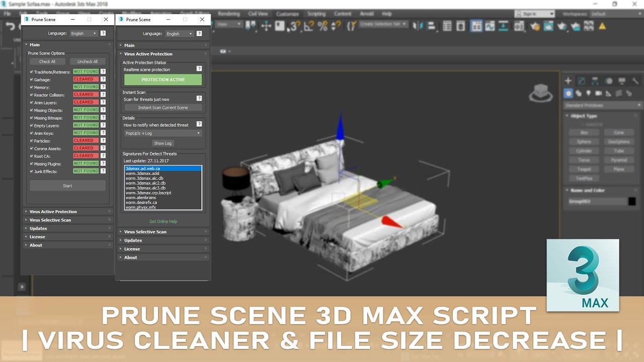Expand Updates rollout in right Prune window

(x=163, y=240)
